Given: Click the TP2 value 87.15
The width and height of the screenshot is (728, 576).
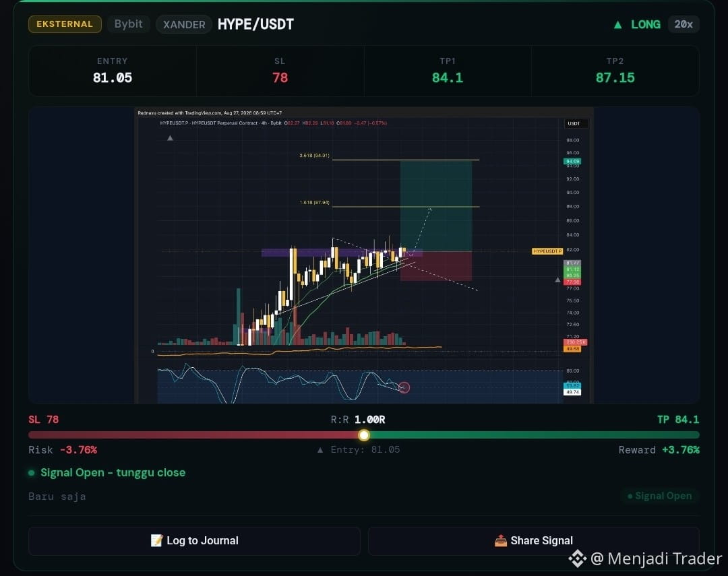Looking at the screenshot, I should point(615,77).
